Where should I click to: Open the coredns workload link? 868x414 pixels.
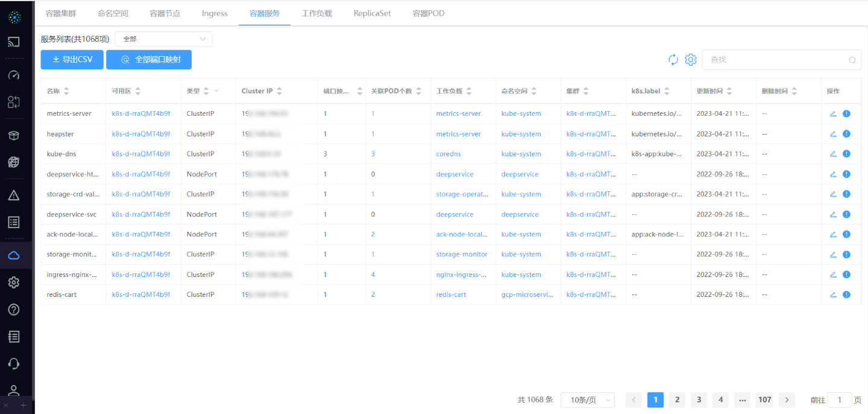pos(448,154)
